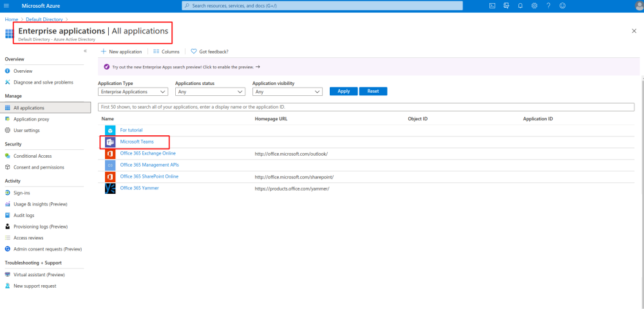This screenshot has width=644, height=309.
Task: Open Cloud Shell icon in top bar
Action: 492,6
